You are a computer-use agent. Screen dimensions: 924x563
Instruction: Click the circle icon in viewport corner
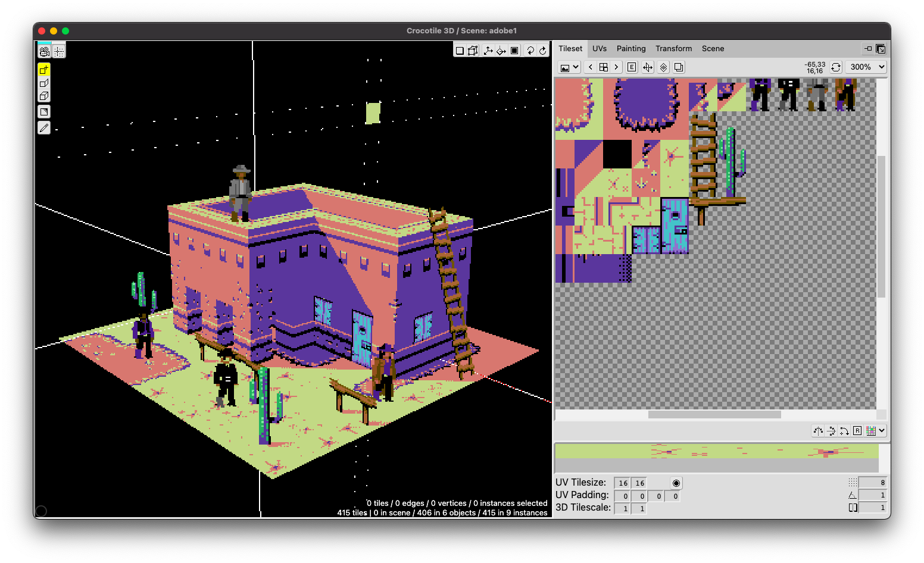coord(41,511)
